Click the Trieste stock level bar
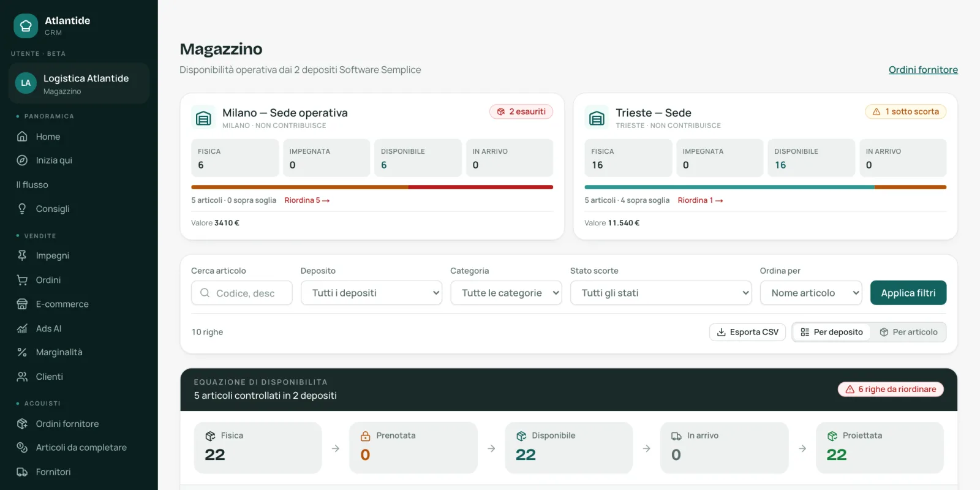 tap(766, 187)
